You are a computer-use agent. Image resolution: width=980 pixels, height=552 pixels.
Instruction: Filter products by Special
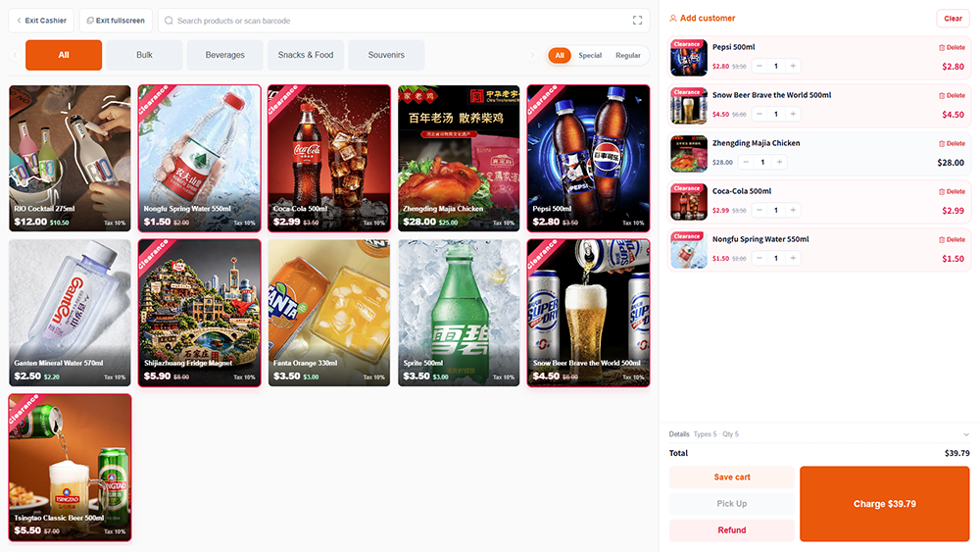590,55
